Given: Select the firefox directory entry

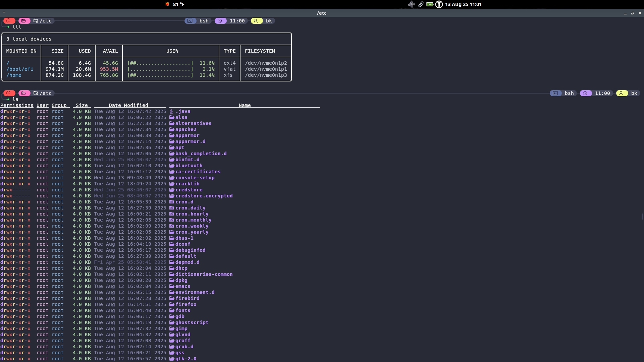Looking at the screenshot, I should coord(186,304).
